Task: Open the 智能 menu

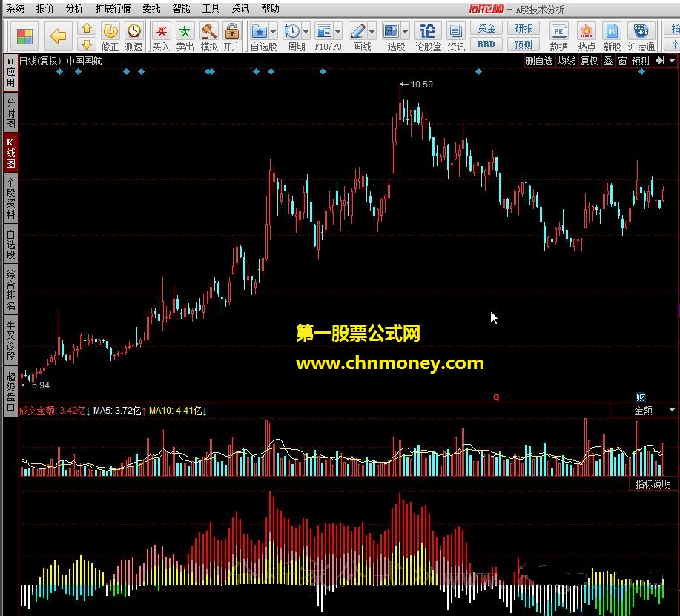Action: tap(181, 8)
